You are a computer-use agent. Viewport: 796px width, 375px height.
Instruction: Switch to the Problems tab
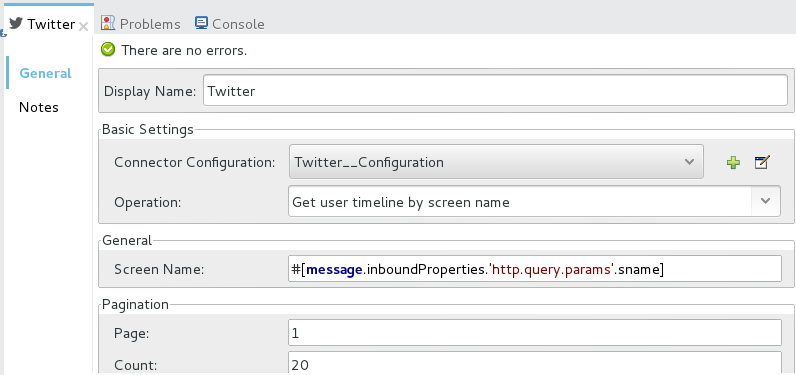pos(141,23)
